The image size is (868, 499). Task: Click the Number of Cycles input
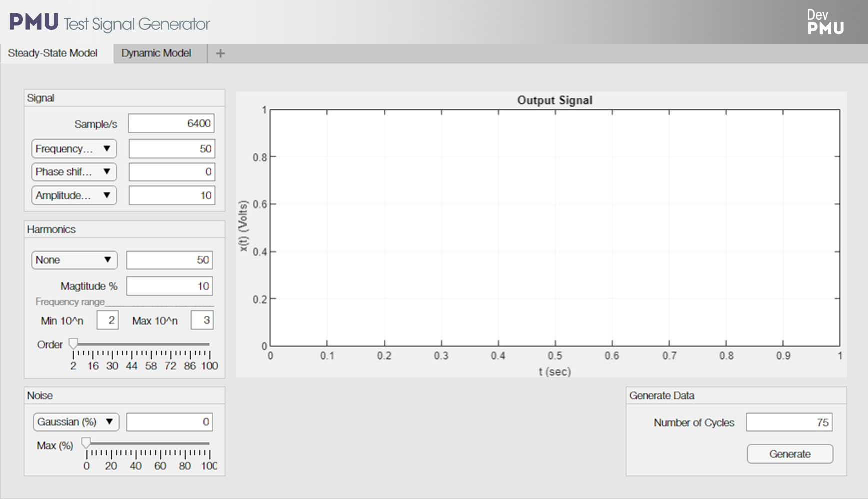click(789, 422)
